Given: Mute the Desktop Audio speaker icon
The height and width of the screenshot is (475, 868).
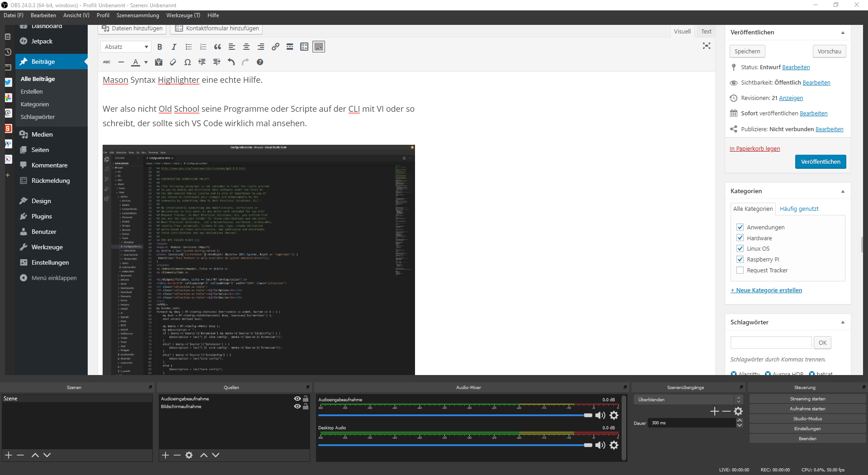Looking at the screenshot, I should (600, 445).
